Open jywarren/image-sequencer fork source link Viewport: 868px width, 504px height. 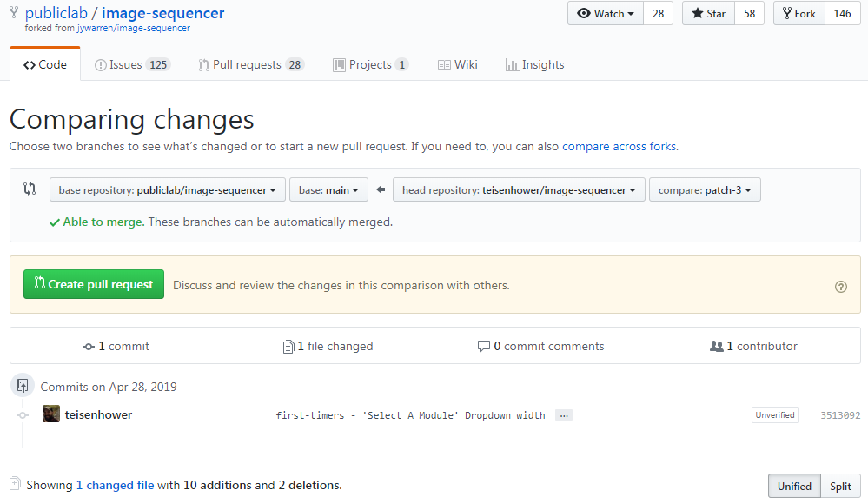coord(134,29)
